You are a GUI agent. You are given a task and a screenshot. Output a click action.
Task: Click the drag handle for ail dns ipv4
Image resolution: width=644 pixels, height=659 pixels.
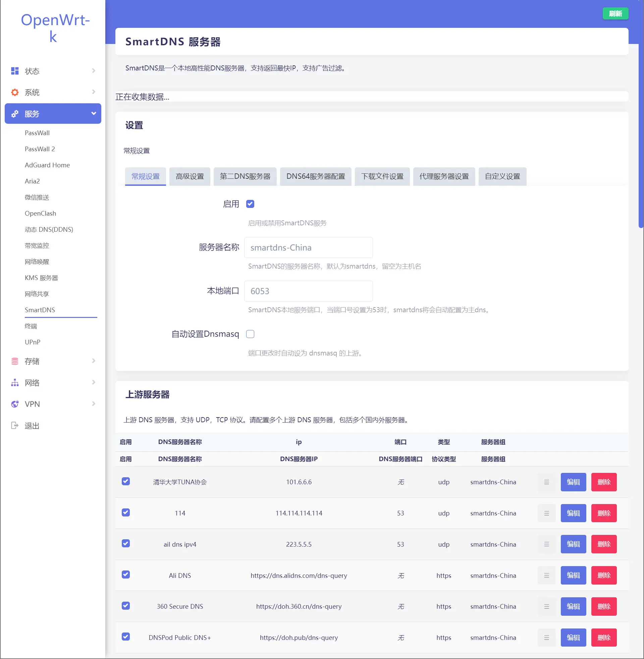547,544
